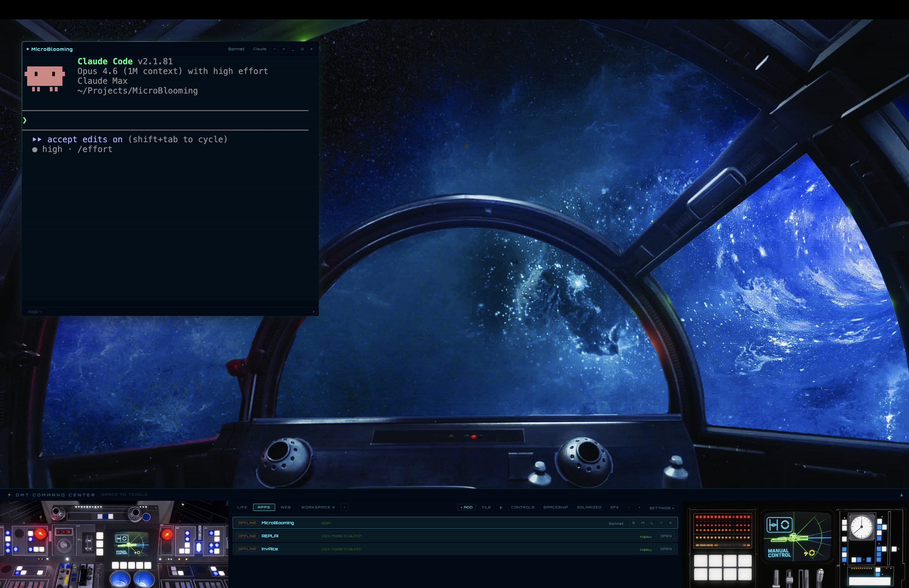The image size is (909, 588).
Task: Open the LIFE tab
Action: pyautogui.click(x=242, y=507)
